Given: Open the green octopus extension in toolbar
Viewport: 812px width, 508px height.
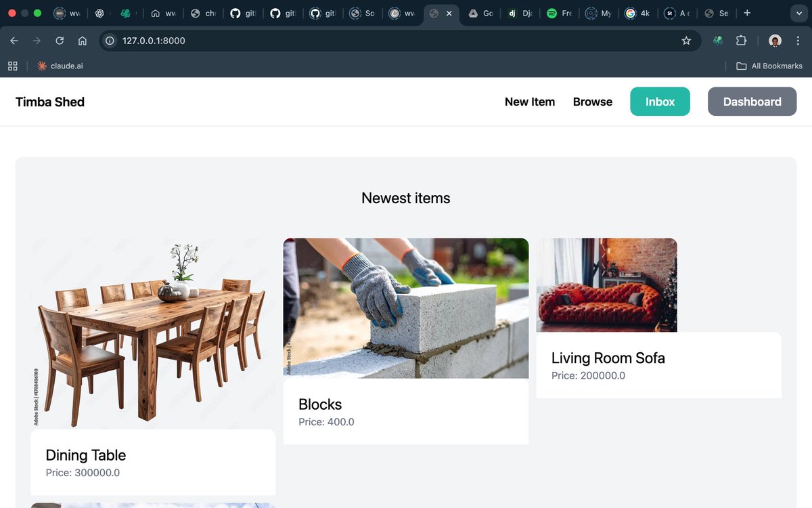Looking at the screenshot, I should tap(718, 41).
